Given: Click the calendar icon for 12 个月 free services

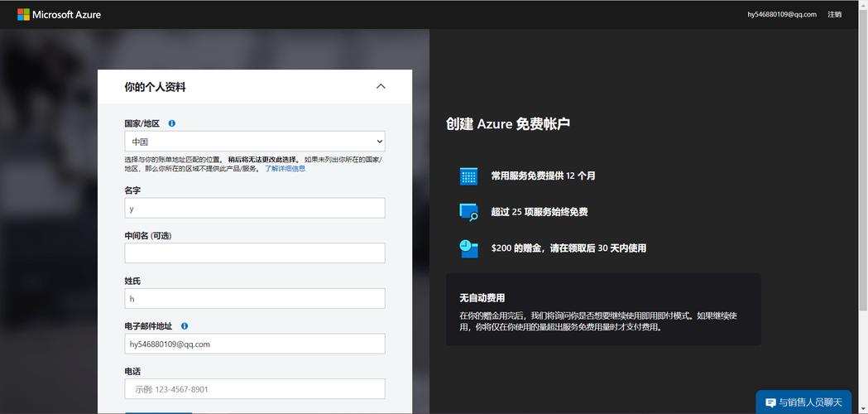Looking at the screenshot, I should point(468,176).
